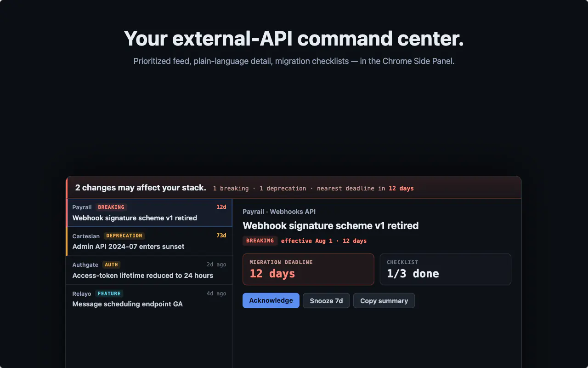Open the Authgate access-token lifetime item

click(149, 270)
